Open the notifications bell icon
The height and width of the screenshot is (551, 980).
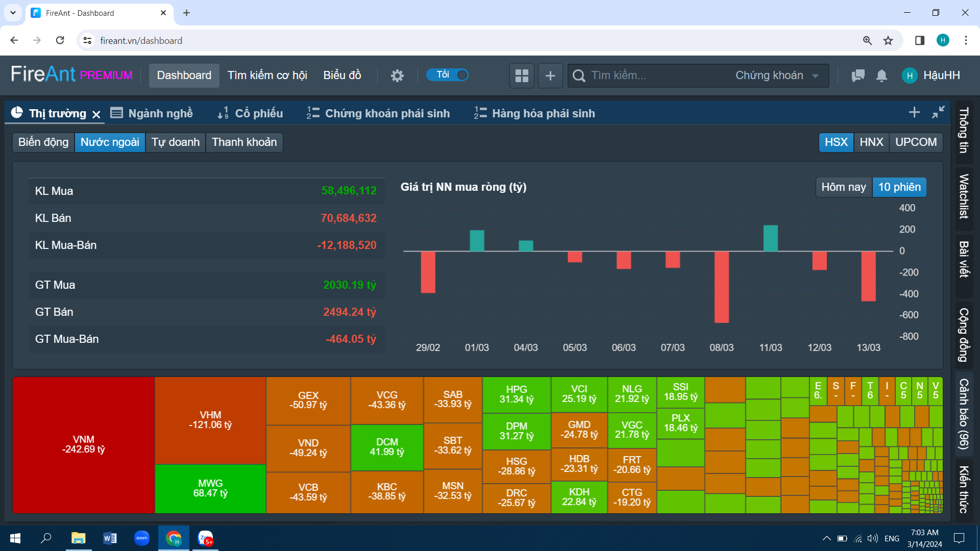(881, 76)
